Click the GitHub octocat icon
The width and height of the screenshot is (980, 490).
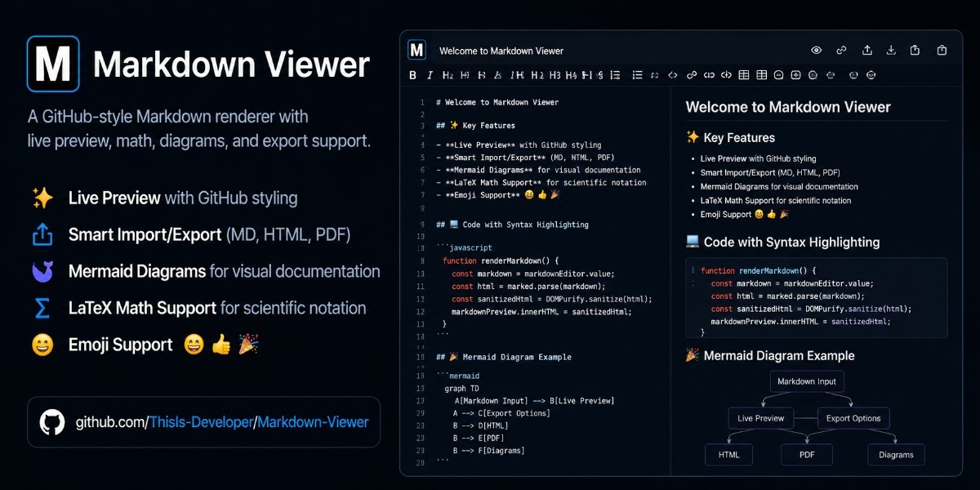[52, 422]
